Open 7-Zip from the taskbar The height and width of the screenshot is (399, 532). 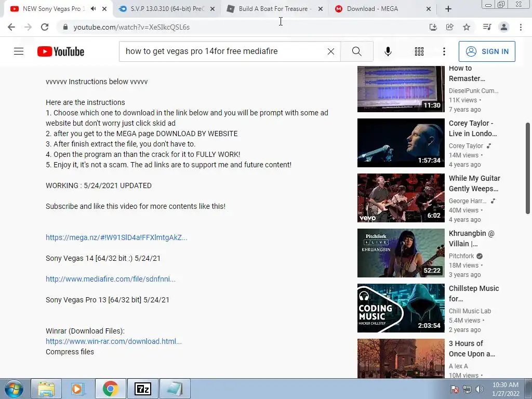[x=142, y=389]
